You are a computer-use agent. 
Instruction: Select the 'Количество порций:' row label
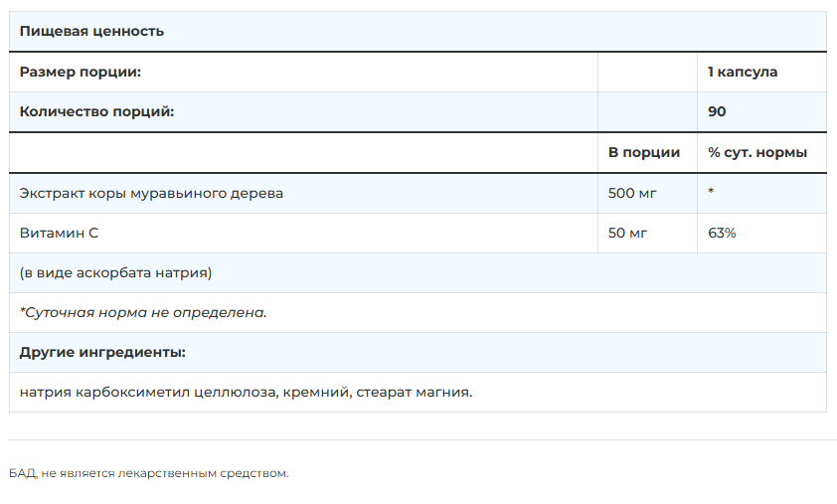tap(96, 111)
